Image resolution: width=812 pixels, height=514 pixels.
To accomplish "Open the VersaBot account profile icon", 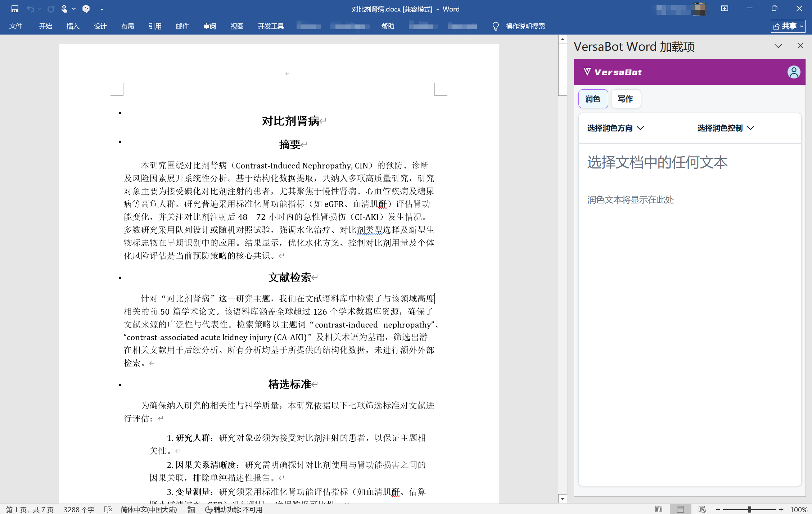I will (794, 72).
